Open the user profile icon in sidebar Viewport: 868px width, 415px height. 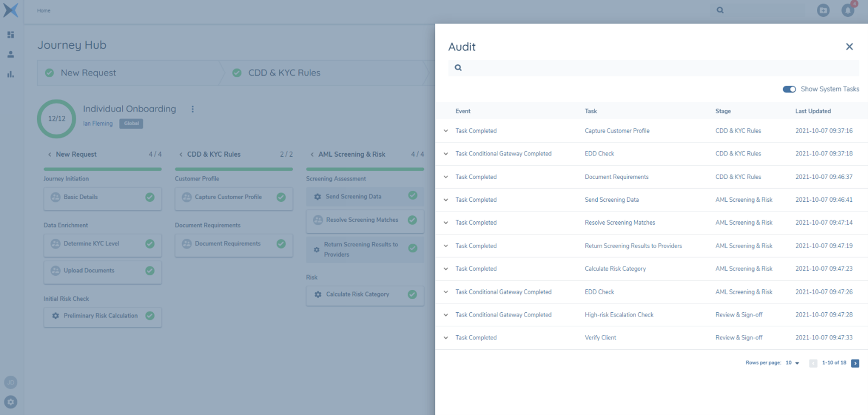pos(10,54)
